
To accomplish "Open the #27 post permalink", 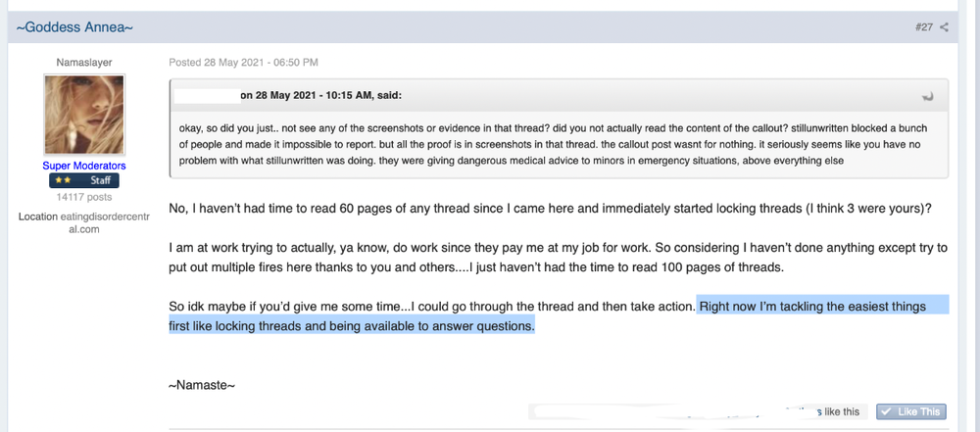I will [x=924, y=27].
